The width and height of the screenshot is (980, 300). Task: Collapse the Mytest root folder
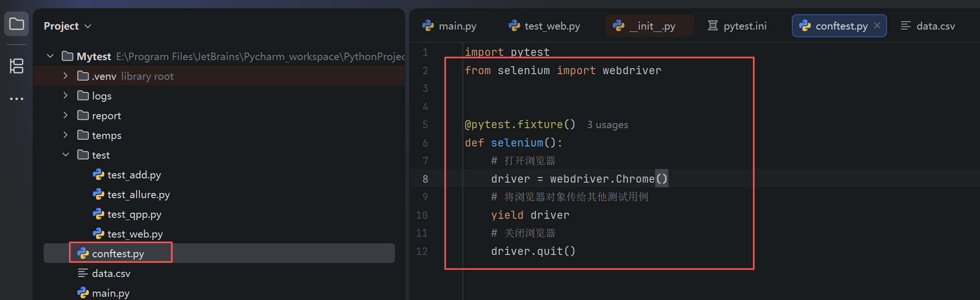click(50, 56)
